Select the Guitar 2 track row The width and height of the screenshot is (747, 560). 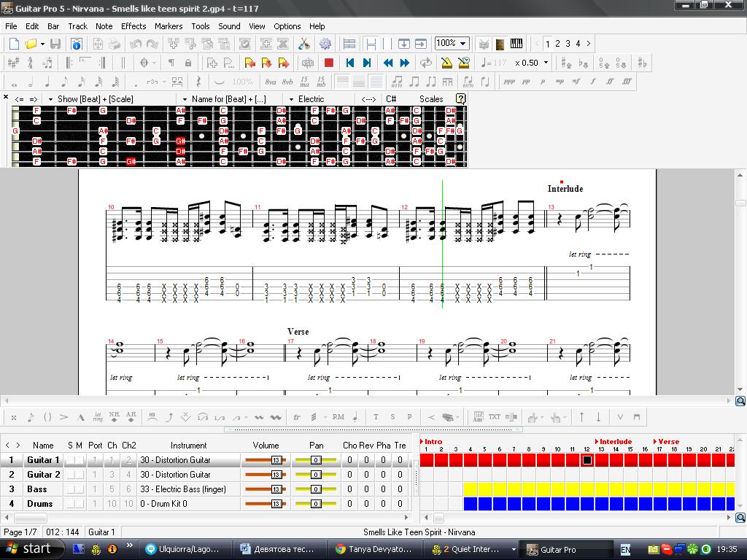(207, 474)
